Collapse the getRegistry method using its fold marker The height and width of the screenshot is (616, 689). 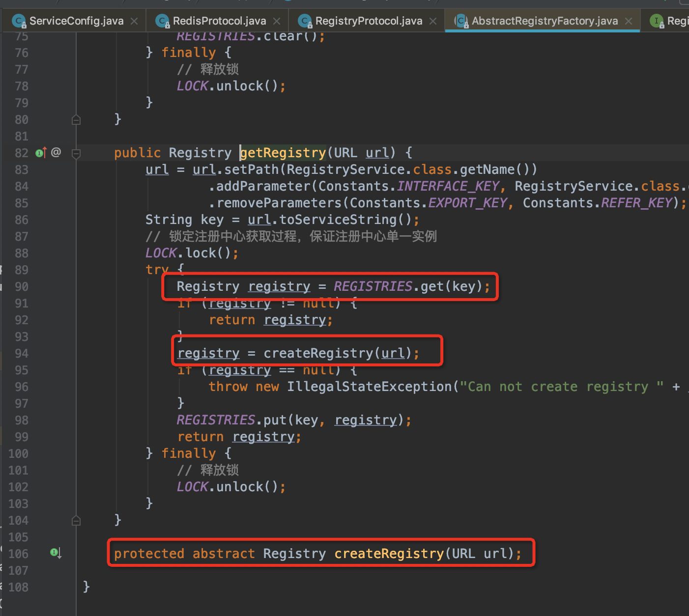[76, 153]
